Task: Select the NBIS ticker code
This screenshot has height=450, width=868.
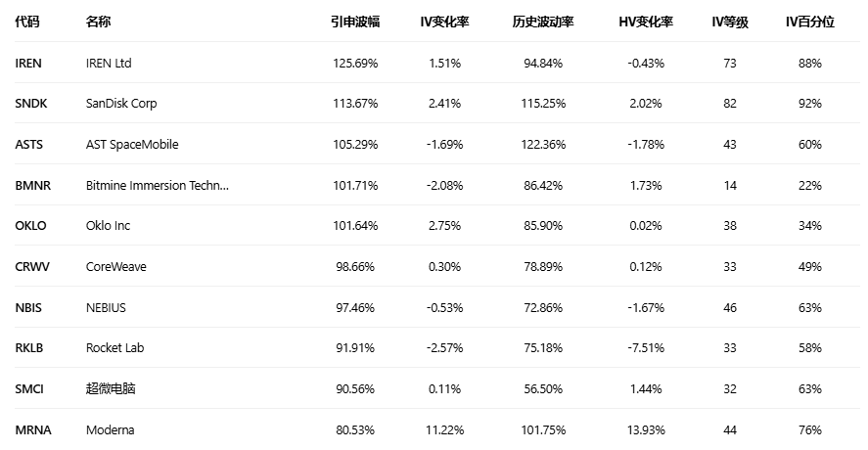Action: [29, 307]
